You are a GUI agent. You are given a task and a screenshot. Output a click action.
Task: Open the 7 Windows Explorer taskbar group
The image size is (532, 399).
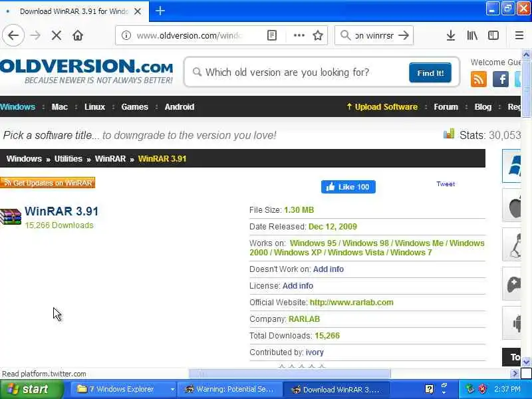(x=124, y=389)
